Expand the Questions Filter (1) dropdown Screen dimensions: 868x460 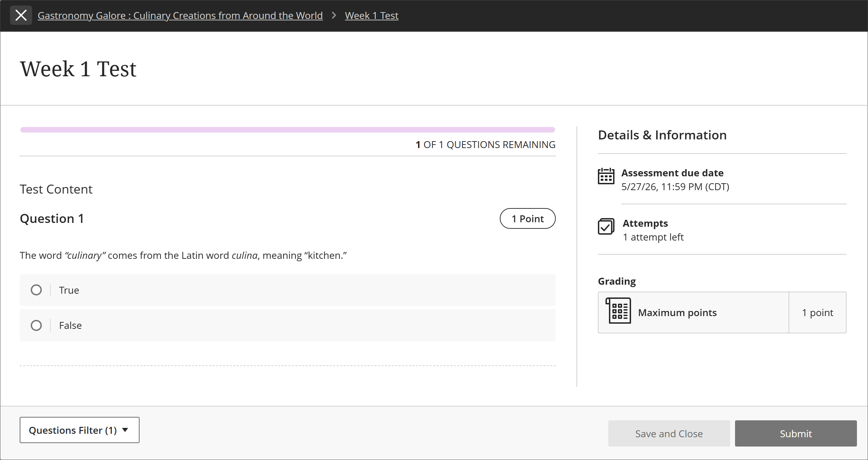79,430
